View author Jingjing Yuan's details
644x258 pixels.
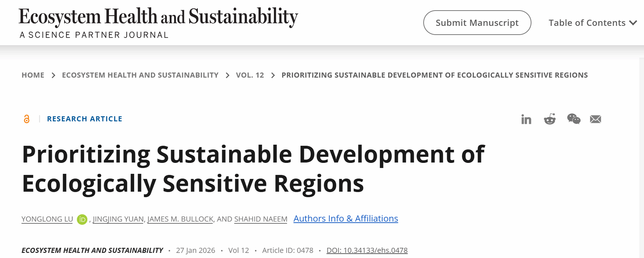118,219
